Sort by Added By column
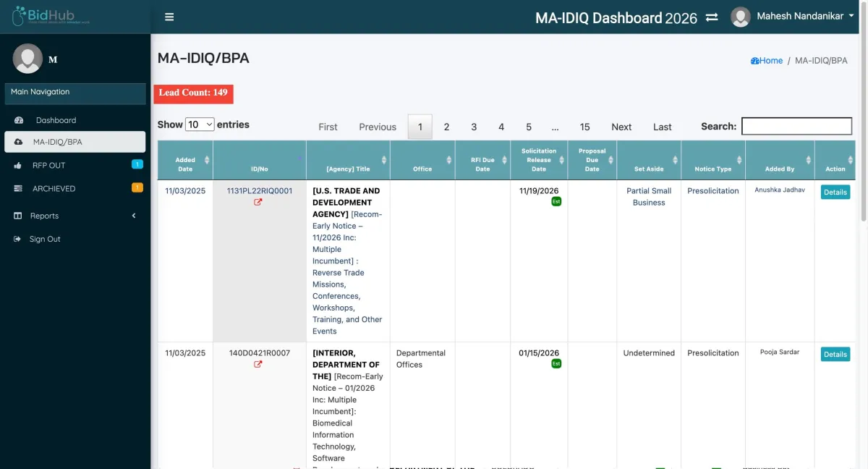Image resolution: width=868 pixels, height=469 pixels. (780, 160)
